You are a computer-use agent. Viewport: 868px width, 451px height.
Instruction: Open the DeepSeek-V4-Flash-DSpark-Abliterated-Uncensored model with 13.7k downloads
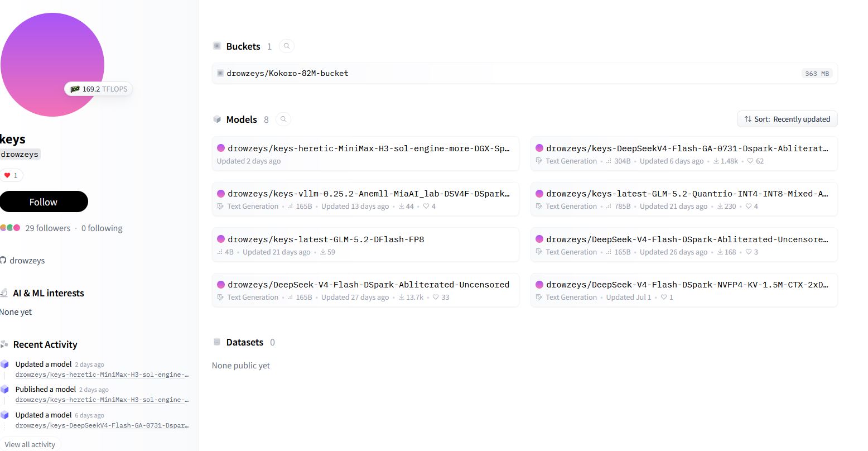[365, 290]
